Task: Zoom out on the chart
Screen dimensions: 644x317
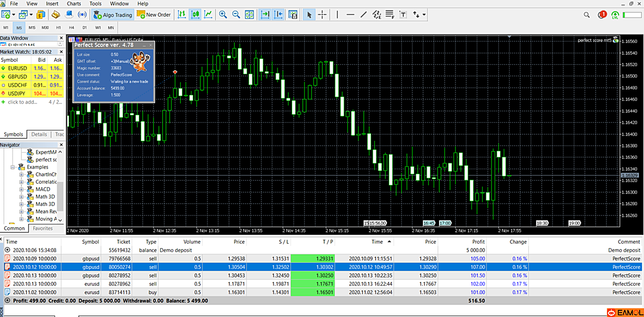Action: 236,14
